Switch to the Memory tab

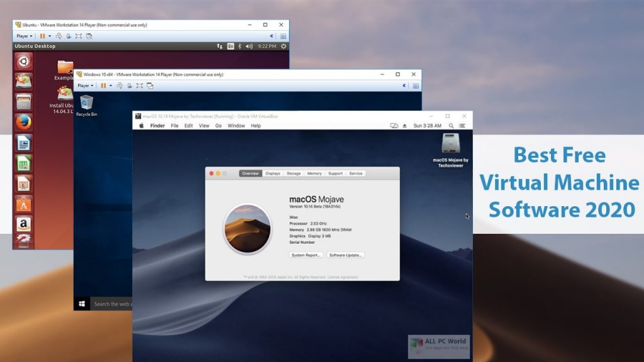314,173
